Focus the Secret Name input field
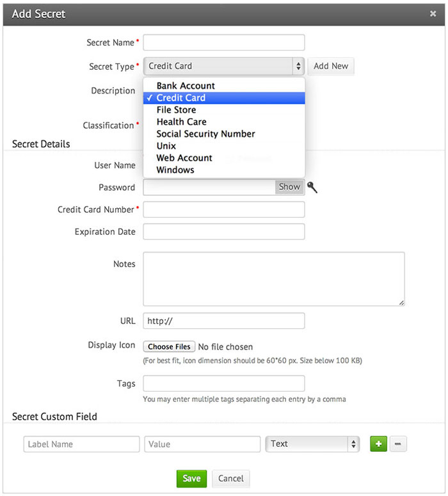 coord(224,42)
